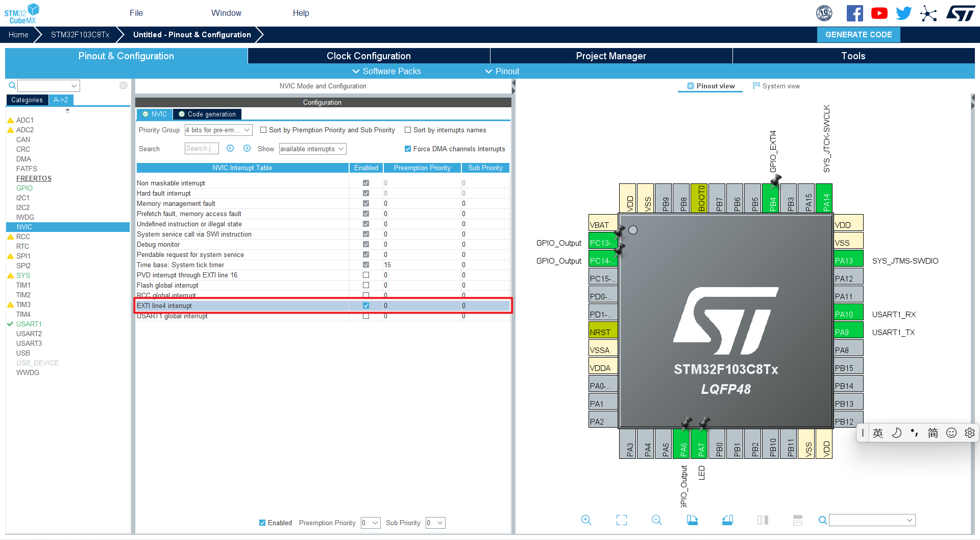980x540 pixels.
Task: Open peripheral search combo box
Action: click(x=49, y=85)
